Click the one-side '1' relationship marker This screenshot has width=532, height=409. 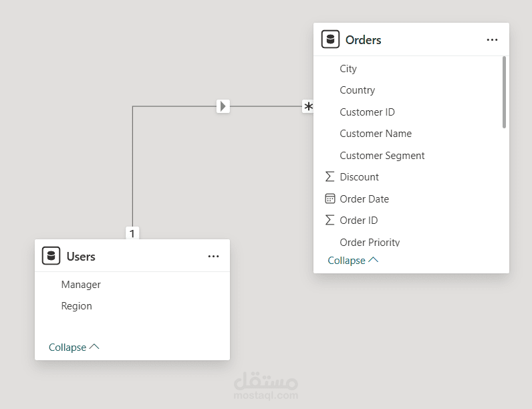point(132,233)
